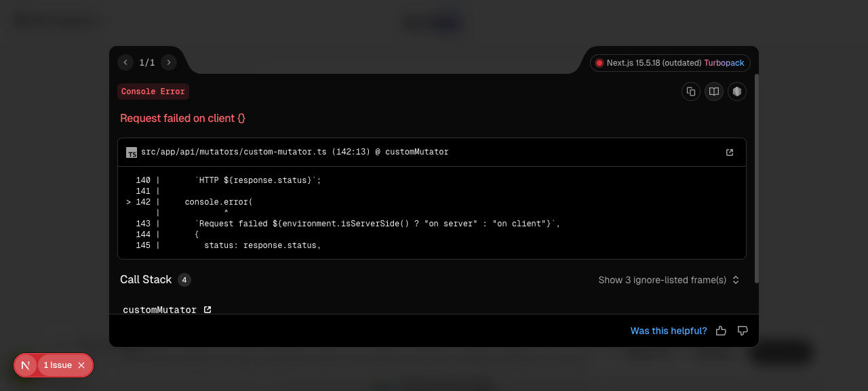
Task: Click the overlay vertical scrollbar
Action: 756,179
